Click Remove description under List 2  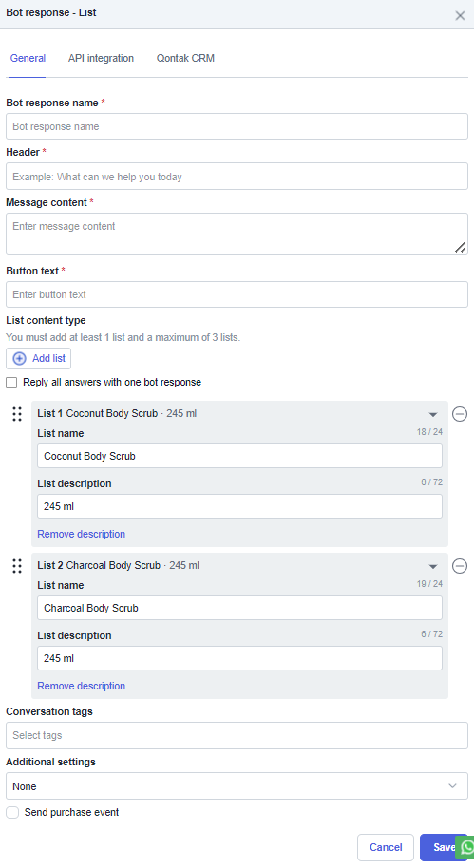pyautogui.click(x=82, y=686)
